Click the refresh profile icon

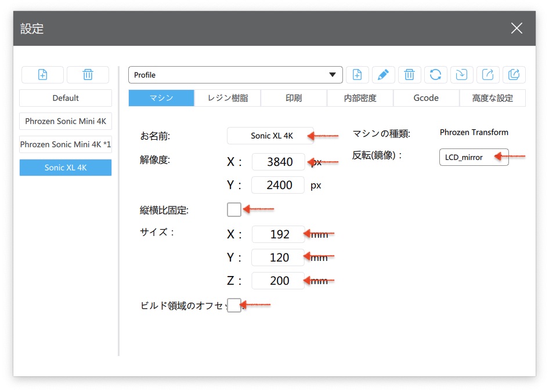click(x=435, y=75)
